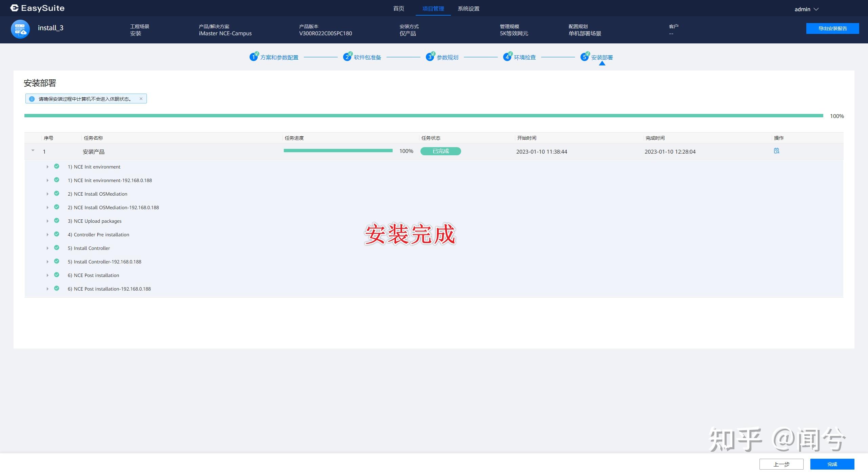Click success check beside Install Controller

tap(56, 248)
